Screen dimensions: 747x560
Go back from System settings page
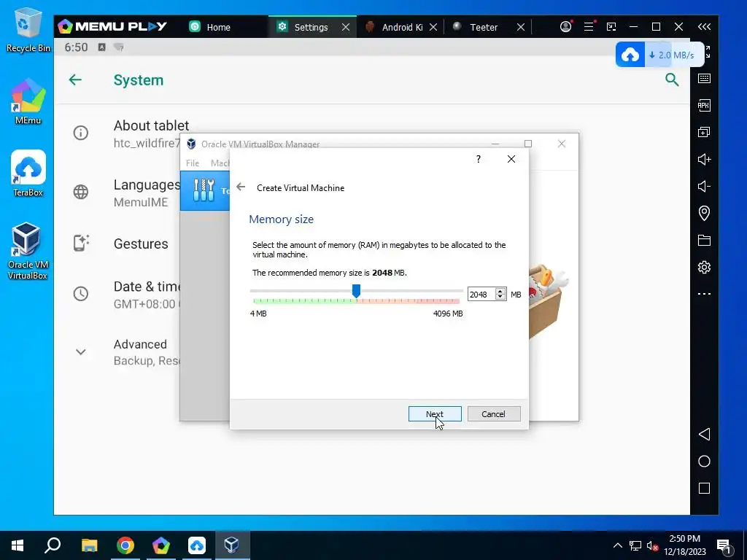coord(75,79)
